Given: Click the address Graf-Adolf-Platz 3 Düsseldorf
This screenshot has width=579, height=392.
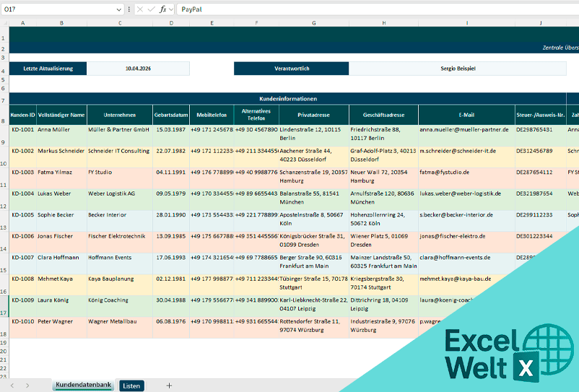Looking at the screenshot, I should pos(383,157).
